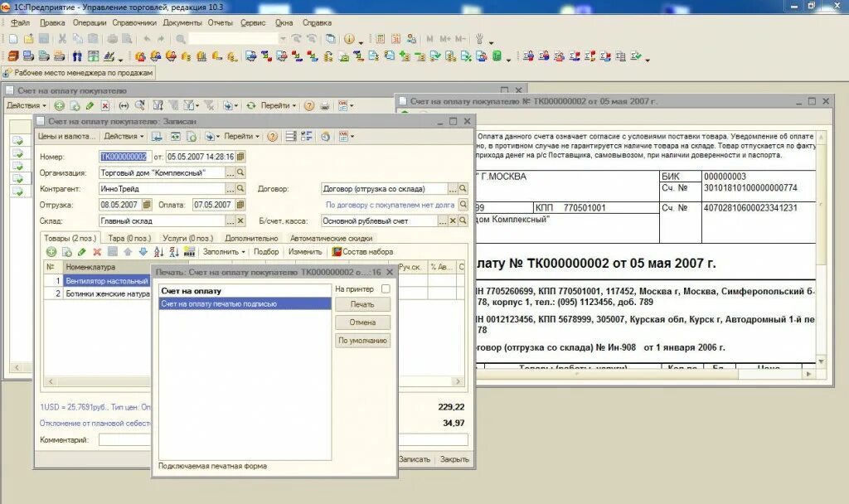This screenshot has width=849, height=504.
Task: Click magnifier beside debt status link
Action: [463, 205]
